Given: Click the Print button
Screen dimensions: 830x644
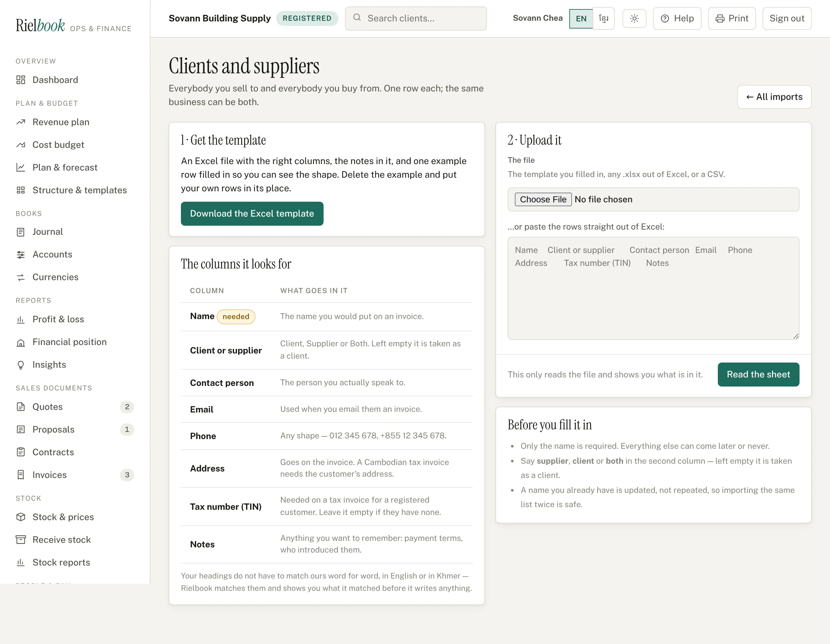Looking at the screenshot, I should [731, 18].
